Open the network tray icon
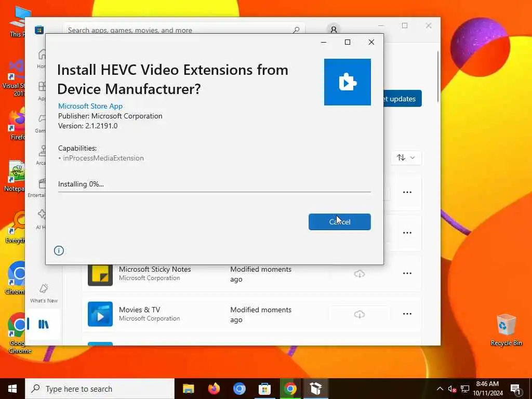Viewport: 532px width, 399px height. [x=465, y=389]
